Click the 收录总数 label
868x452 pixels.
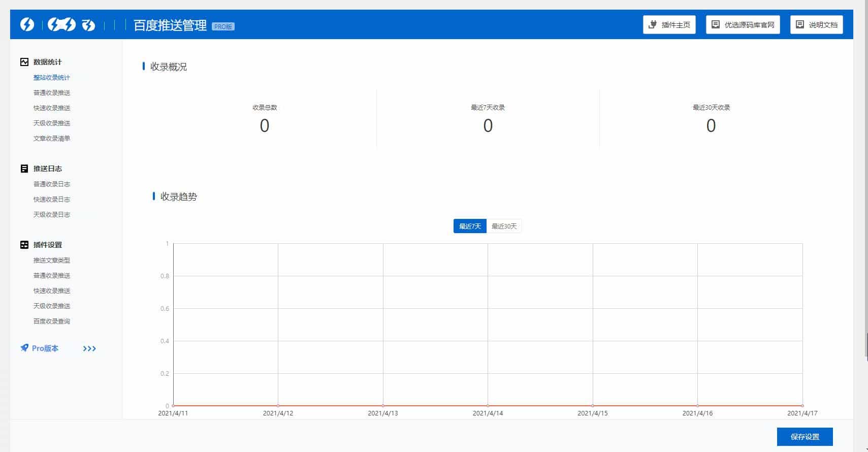[x=265, y=108]
